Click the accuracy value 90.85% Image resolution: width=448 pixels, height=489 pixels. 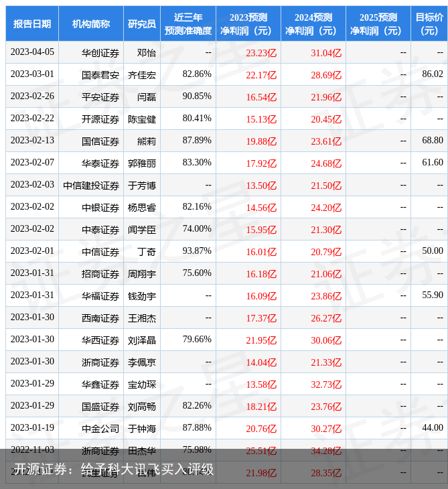[x=197, y=96]
